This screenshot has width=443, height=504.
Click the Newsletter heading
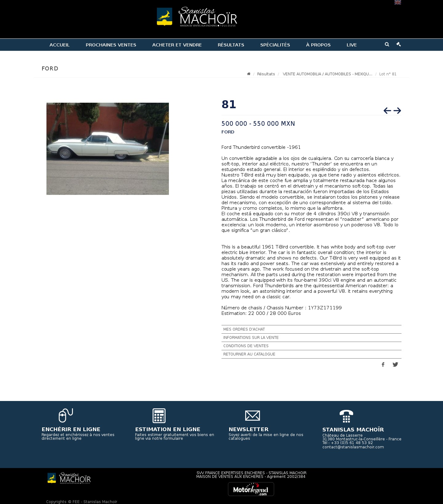(x=249, y=429)
